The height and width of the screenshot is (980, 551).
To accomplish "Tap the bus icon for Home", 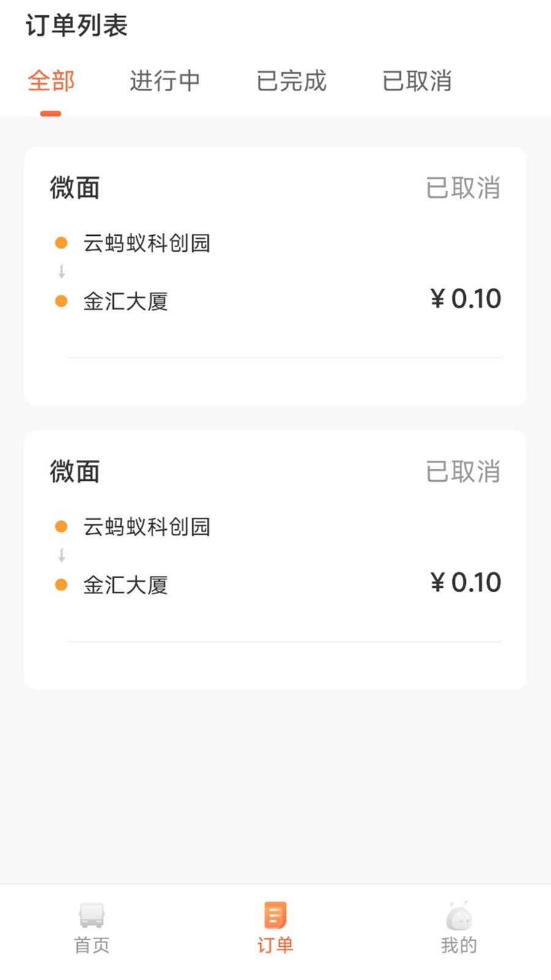I will point(92,915).
